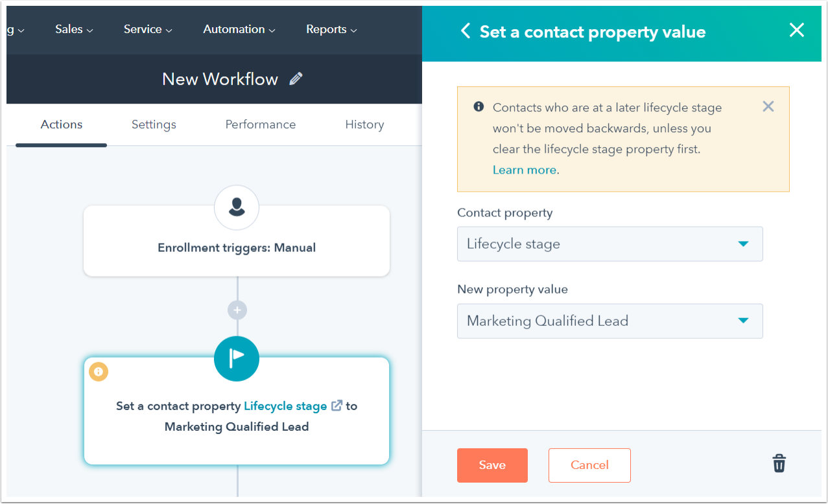Viewport: 828px width, 504px height.
Task: Click the pencil icon to rename workflow
Action: pyautogui.click(x=296, y=79)
